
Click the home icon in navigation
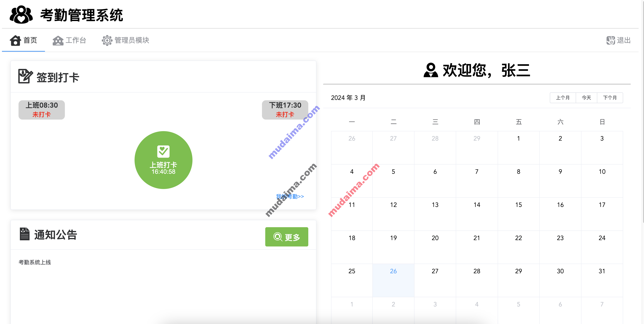point(15,40)
